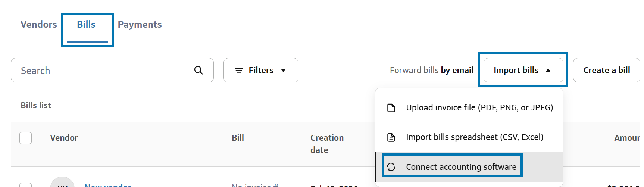Switch to the Vendors tab
This screenshot has height=187, width=644.
coord(39,25)
